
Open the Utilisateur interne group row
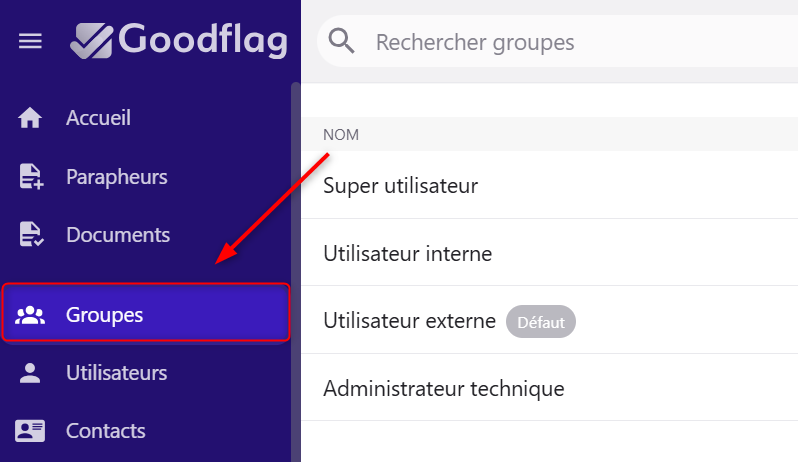point(550,253)
